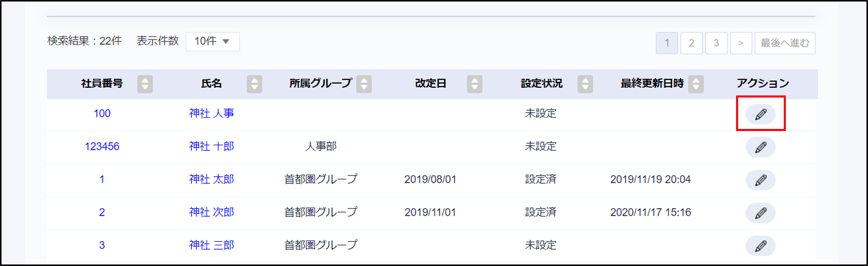Click 最後へ進む button
This screenshot has width=868, height=266.
[785, 43]
